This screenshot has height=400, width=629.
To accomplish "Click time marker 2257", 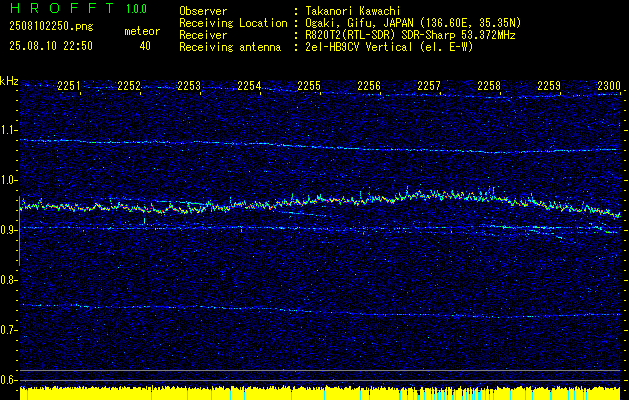I will 429,85.
